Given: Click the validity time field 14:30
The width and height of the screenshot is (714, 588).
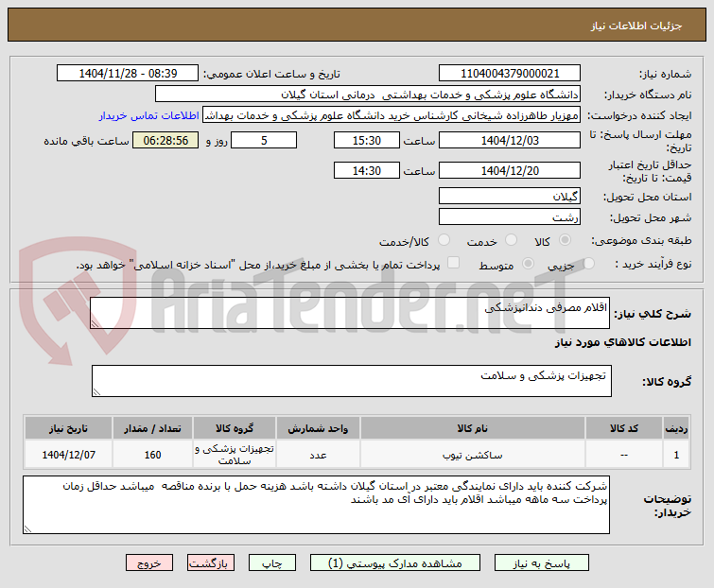Looking at the screenshot, I should (367, 170).
